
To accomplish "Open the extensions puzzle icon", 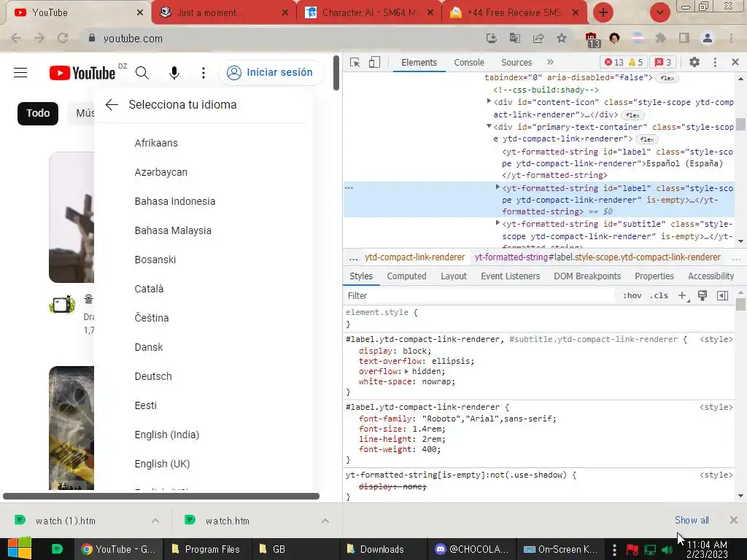I will click(x=660, y=38).
